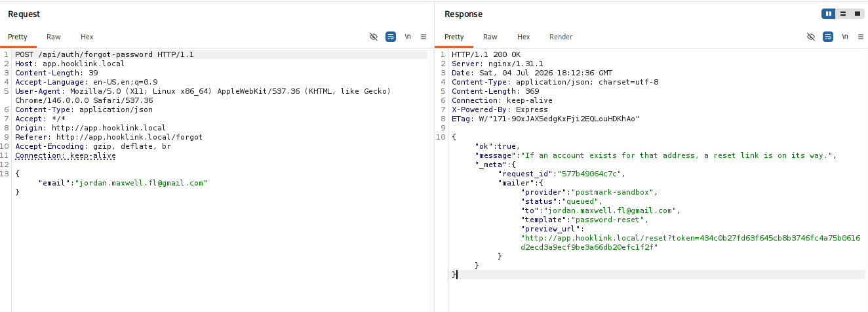Viewport: 868px width, 312px height.
Task: Show \n line breaks in Request panel
Action: tap(408, 37)
